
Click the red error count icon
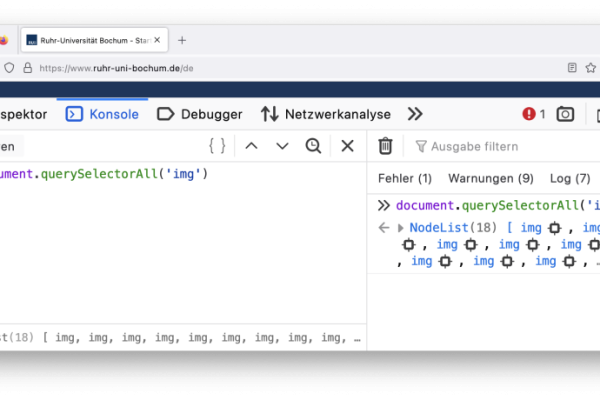[x=529, y=114]
